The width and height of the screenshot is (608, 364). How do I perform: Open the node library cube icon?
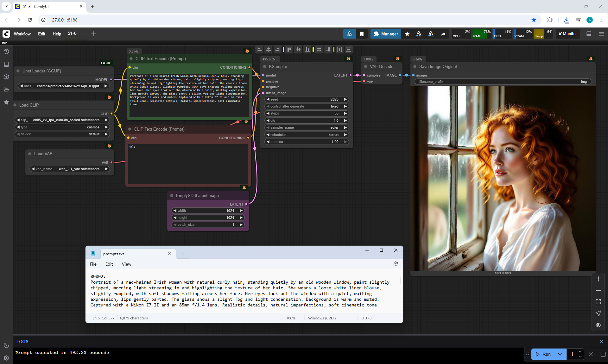click(6, 77)
